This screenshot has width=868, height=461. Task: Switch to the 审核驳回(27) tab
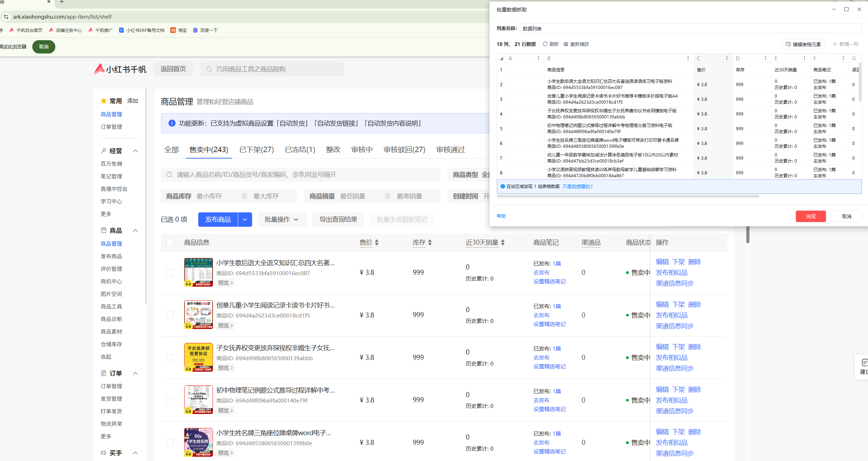[404, 150]
